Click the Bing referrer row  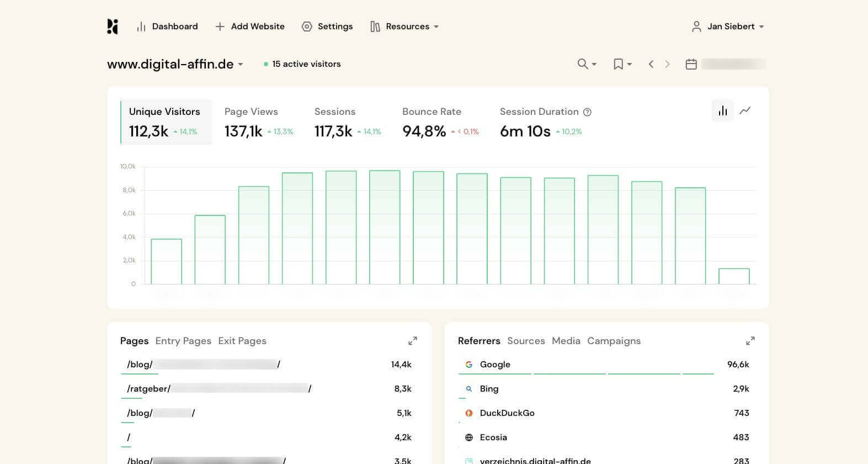606,389
